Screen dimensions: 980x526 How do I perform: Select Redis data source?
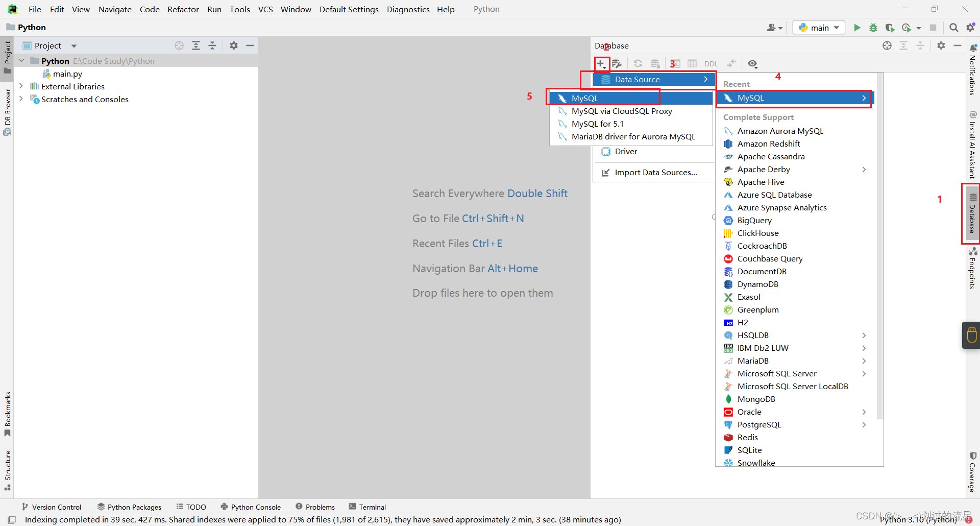(796, 437)
